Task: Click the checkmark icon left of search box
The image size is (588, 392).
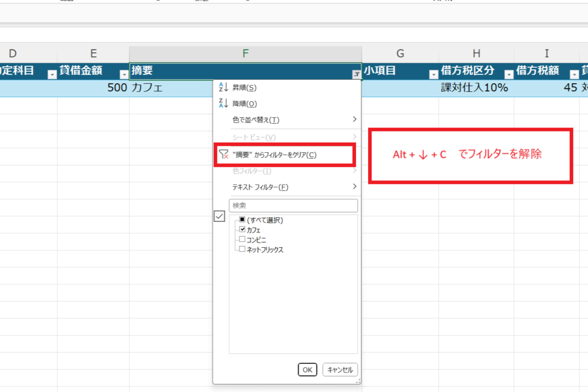Action: tap(219, 216)
